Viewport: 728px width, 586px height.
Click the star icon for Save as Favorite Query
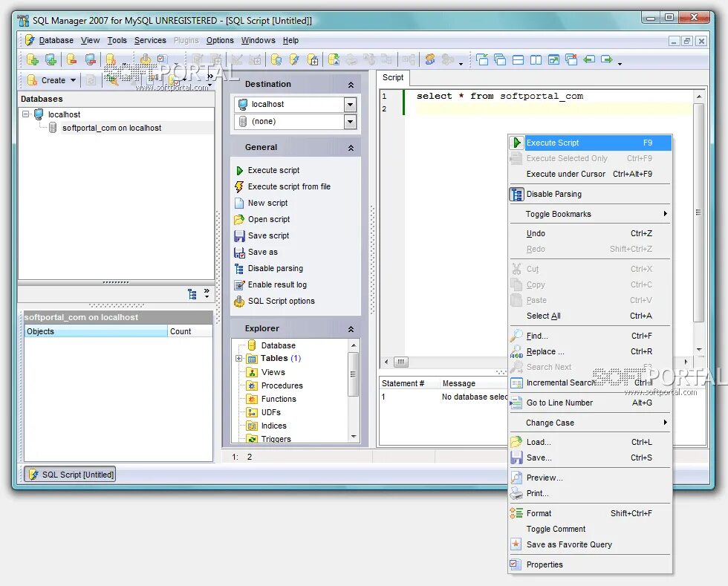(516, 544)
